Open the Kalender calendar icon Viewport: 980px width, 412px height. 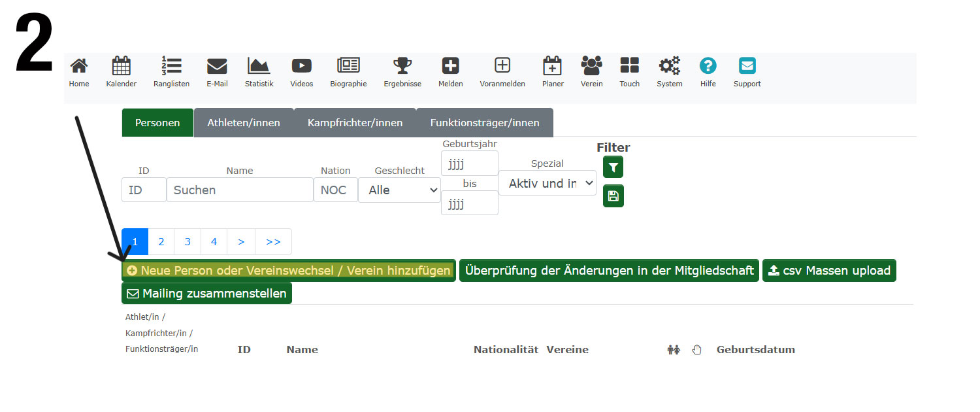(x=121, y=67)
